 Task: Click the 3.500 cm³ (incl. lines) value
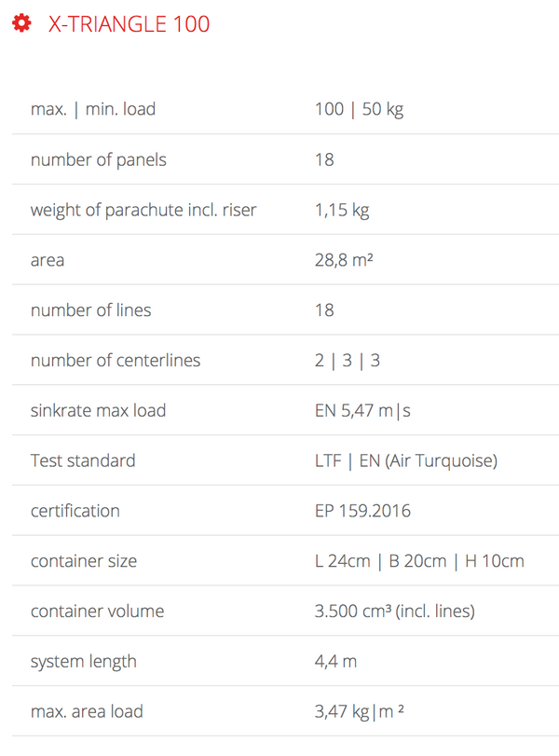click(x=395, y=612)
